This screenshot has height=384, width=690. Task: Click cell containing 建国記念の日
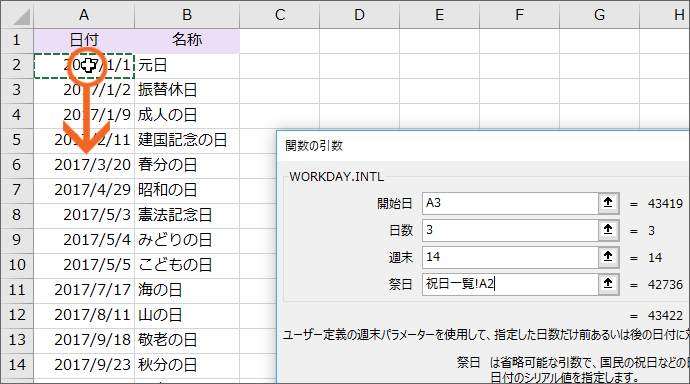coord(187,140)
